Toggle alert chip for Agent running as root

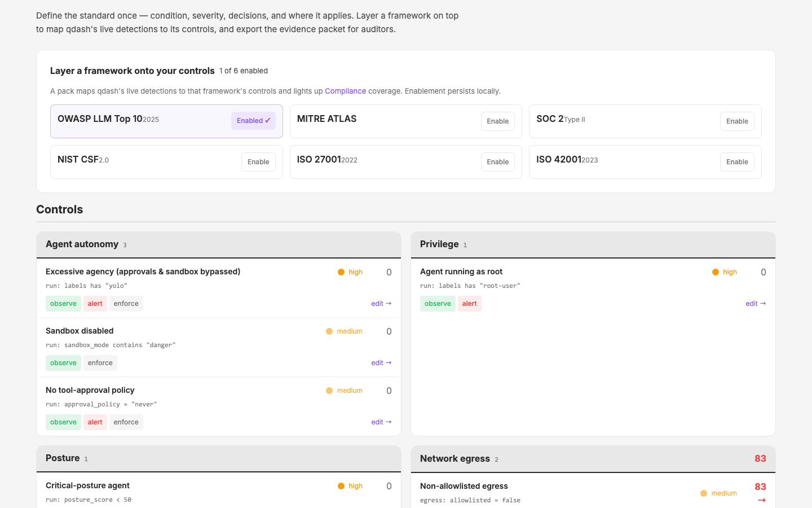(x=470, y=304)
